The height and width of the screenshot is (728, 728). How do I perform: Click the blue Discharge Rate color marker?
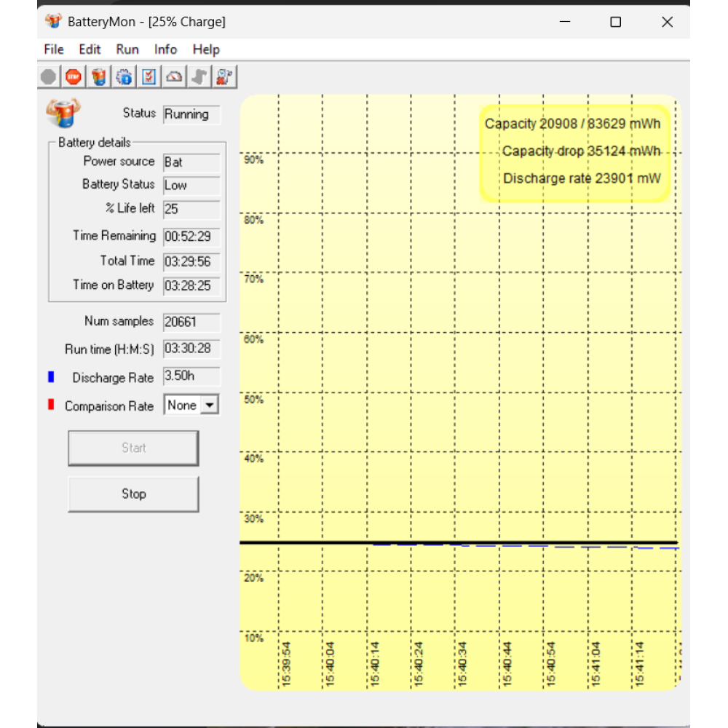pyautogui.click(x=51, y=377)
